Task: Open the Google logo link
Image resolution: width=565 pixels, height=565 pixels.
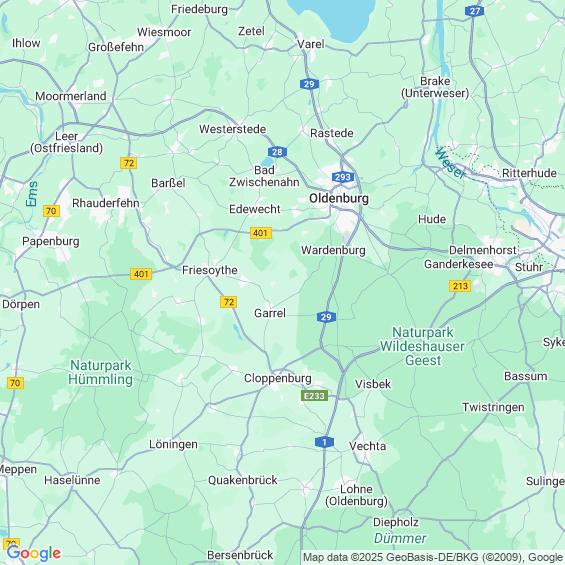Action: tap(34, 553)
